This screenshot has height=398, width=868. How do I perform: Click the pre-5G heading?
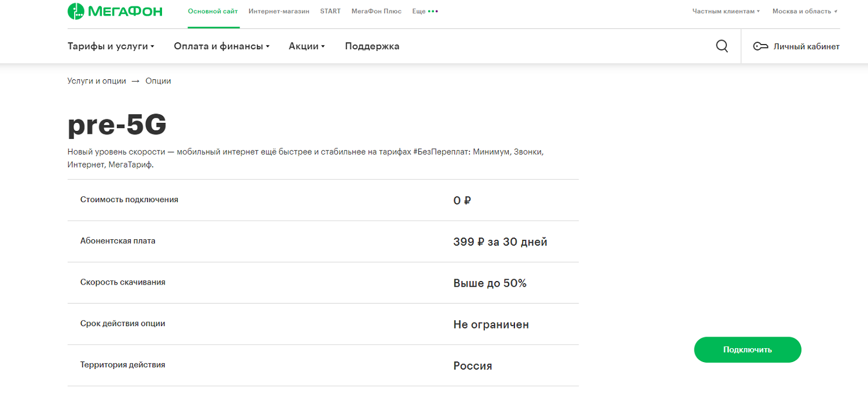(x=117, y=125)
